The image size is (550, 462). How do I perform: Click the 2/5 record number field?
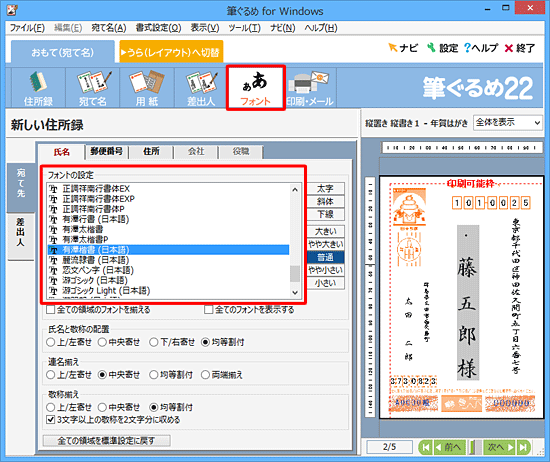[389, 447]
